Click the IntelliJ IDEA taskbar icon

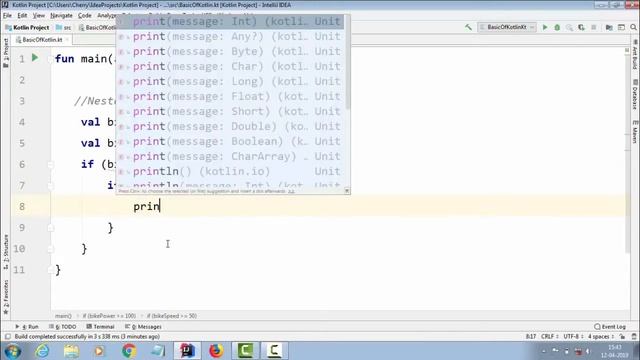tap(187, 351)
